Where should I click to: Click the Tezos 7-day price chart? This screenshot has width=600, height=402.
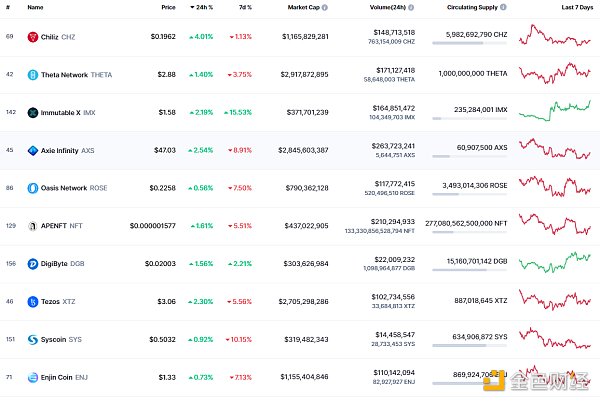click(554, 300)
